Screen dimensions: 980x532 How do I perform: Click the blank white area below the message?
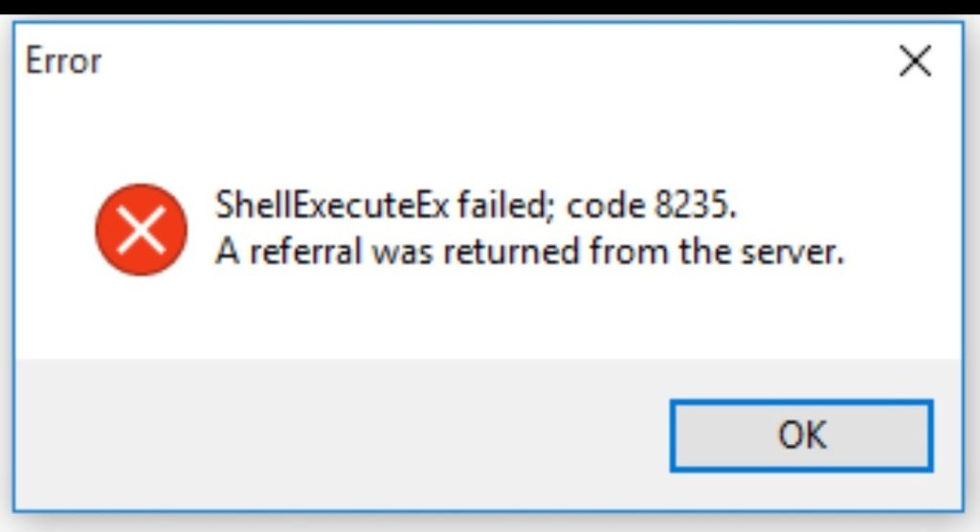click(487, 316)
